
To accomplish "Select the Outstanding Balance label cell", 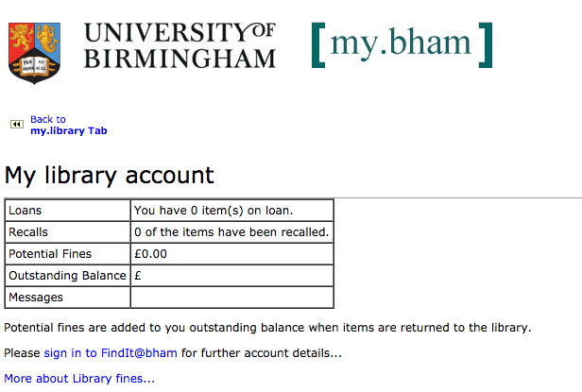I will click(x=68, y=276).
